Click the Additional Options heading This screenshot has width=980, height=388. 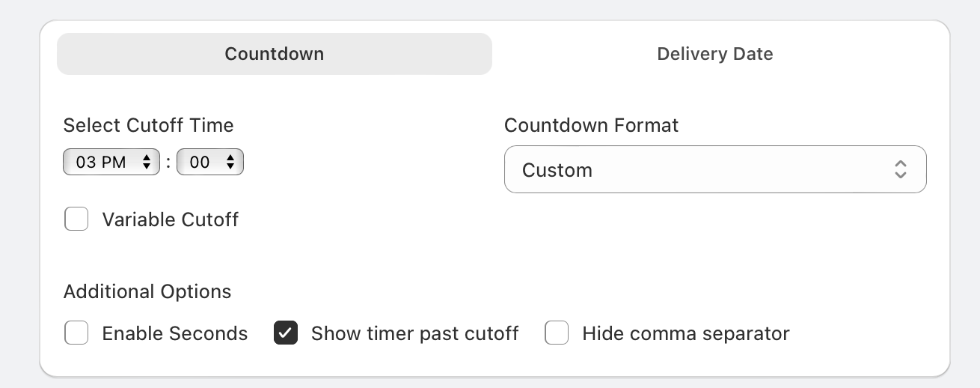[x=147, y=291]
